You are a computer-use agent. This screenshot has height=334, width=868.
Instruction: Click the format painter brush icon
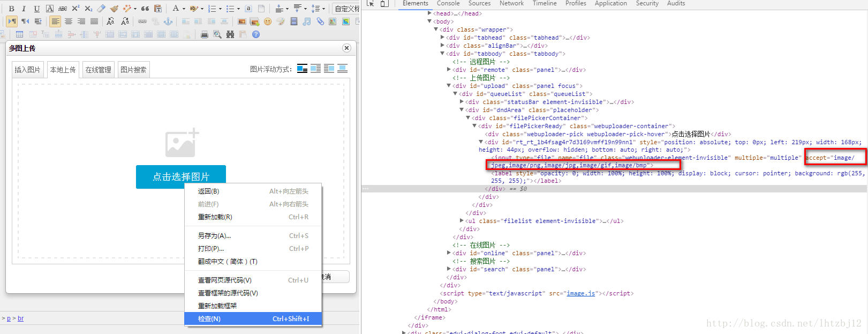click(x=114, y=9)
